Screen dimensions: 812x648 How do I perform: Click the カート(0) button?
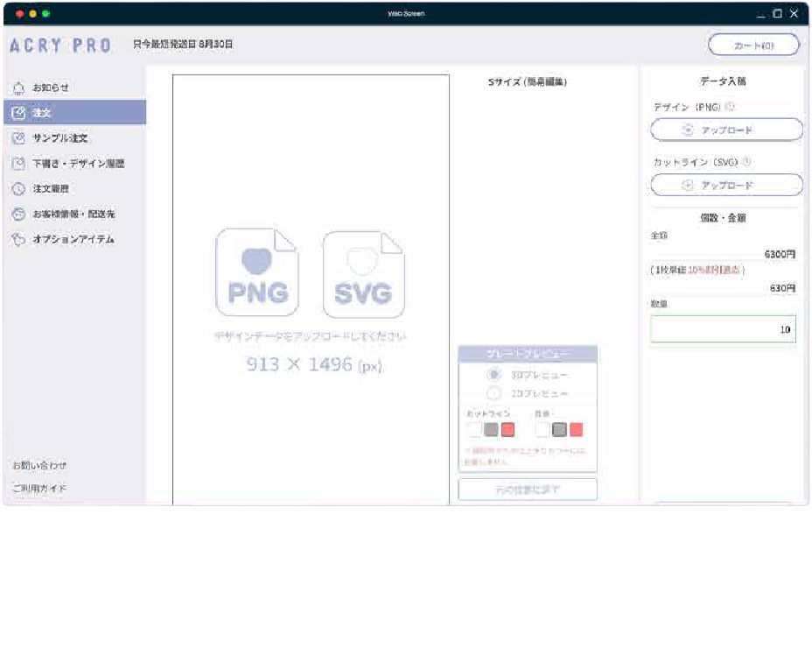752,45
